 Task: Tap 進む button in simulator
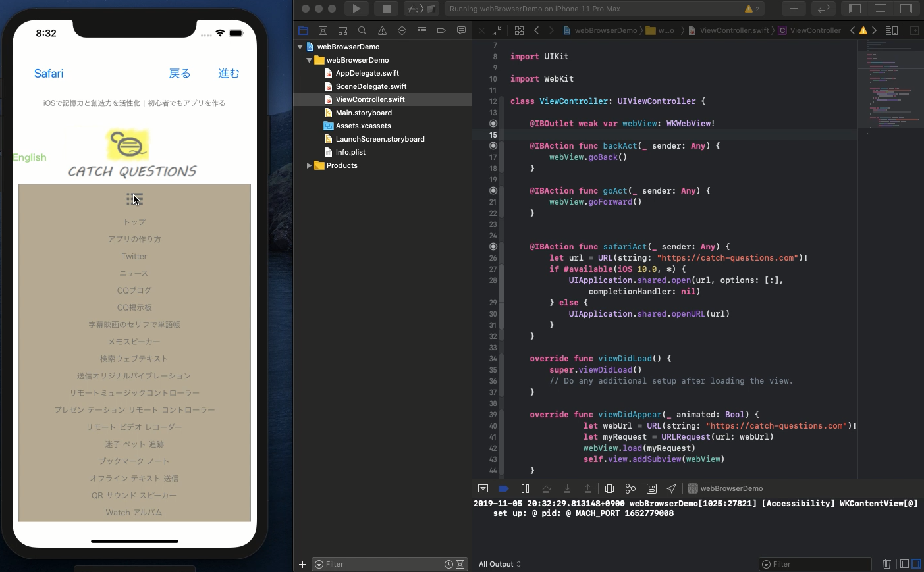pos(229,74)
